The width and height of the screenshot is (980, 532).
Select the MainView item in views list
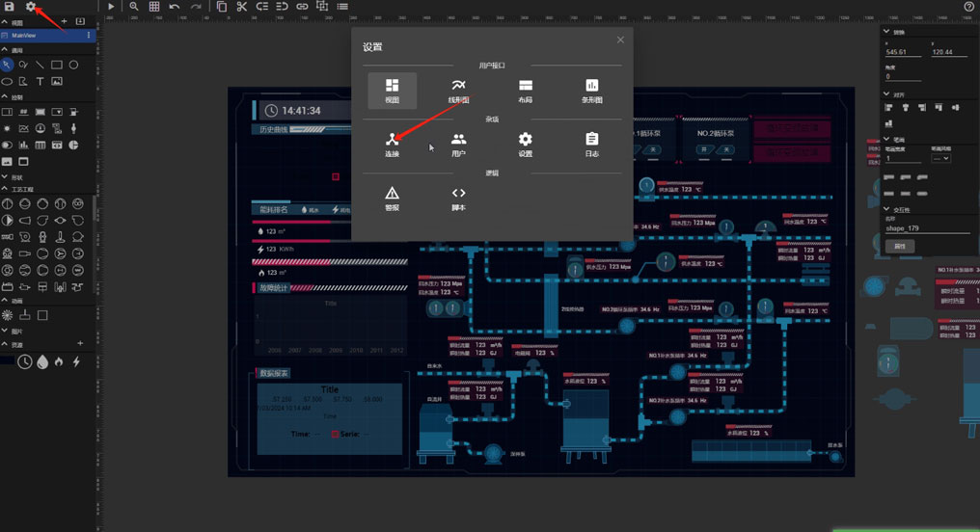coord(43,36)
